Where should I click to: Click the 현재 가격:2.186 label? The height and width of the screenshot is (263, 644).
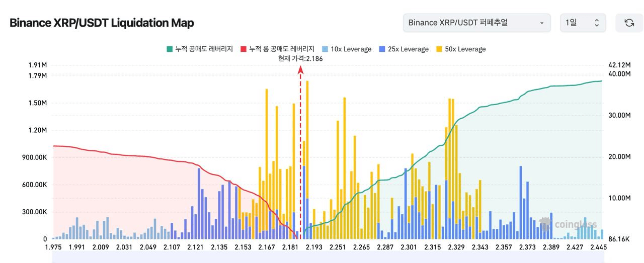coord(300,58)
